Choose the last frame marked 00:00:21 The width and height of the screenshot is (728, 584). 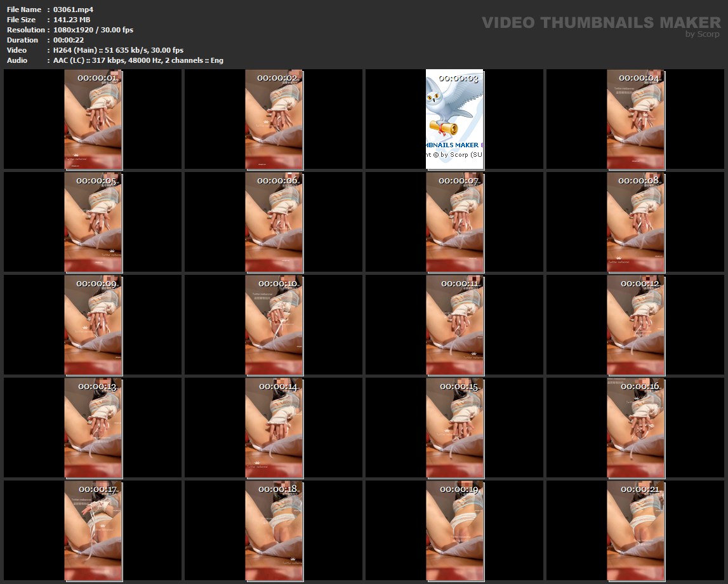click(x=636, y=531)
